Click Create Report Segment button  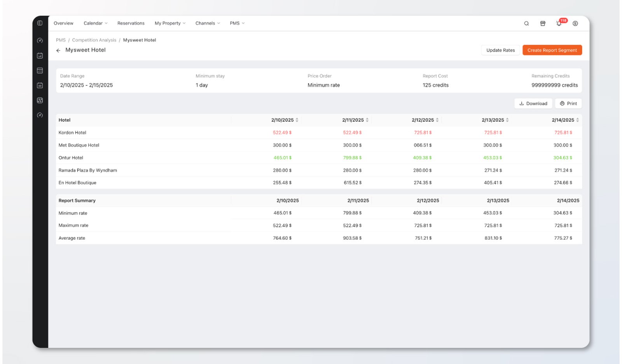click(552, 50)
